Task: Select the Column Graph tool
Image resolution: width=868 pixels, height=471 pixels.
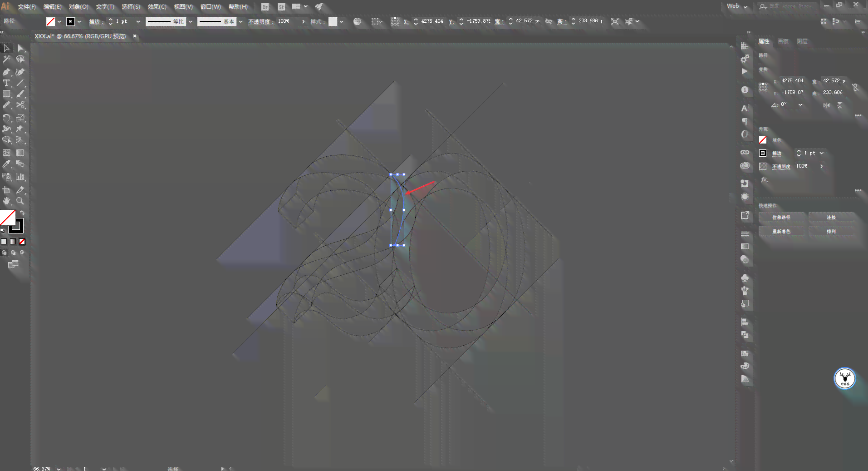Action: (20, 177)
